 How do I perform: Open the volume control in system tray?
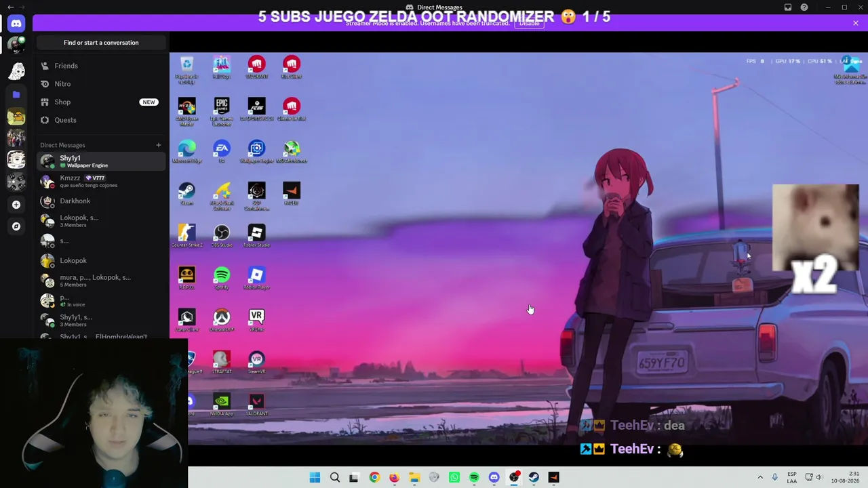click(x=818, y=477)
